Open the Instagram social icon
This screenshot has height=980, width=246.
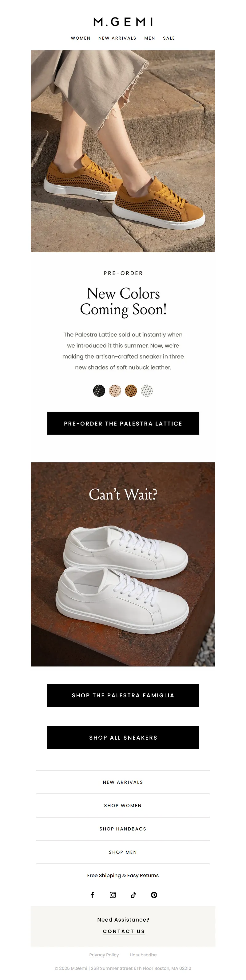click(x=113, y=895)
